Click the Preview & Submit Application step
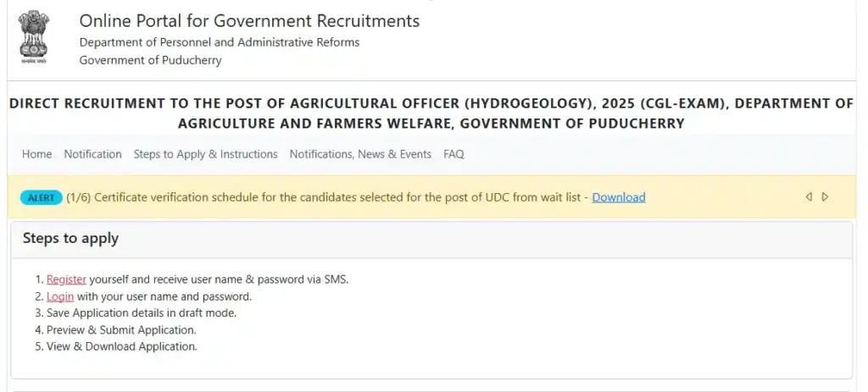Screen dimensions: 868x392 121,330
